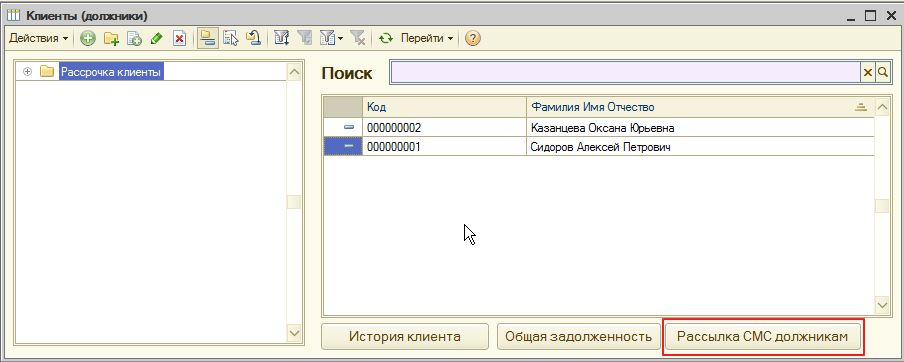Click the sort indicator icon in header
Image resolution: width=904 pixels, height=362 pixels.
[861, 107]
